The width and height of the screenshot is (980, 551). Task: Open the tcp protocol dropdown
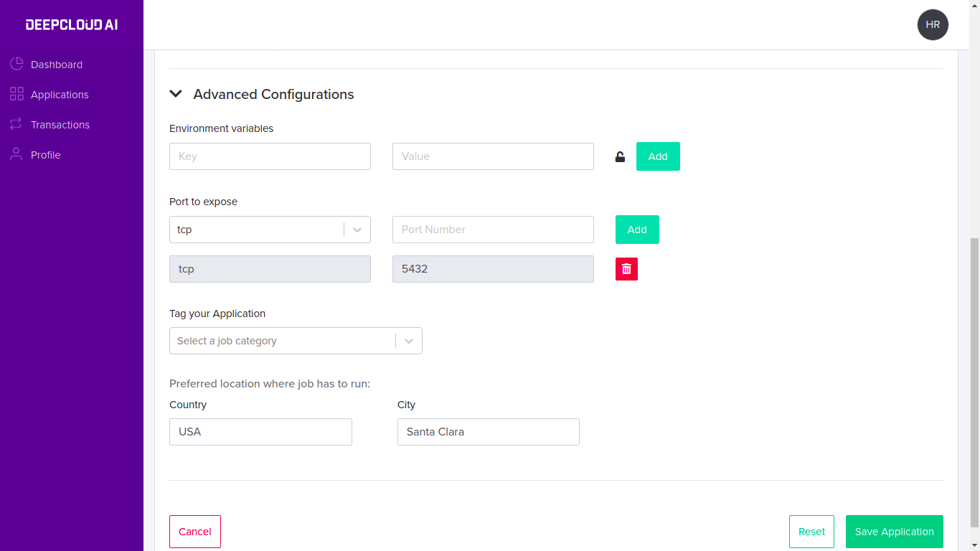(x=270, y=230)
